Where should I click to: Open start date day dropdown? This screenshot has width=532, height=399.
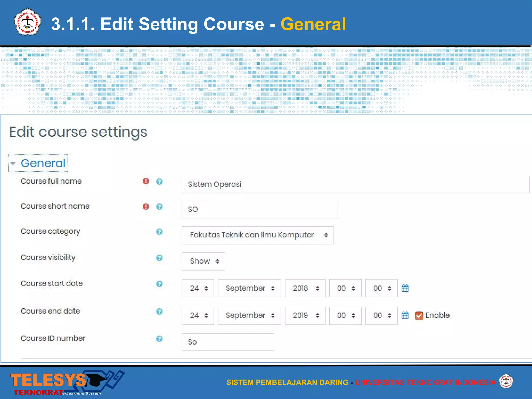[x=198, y=288]
